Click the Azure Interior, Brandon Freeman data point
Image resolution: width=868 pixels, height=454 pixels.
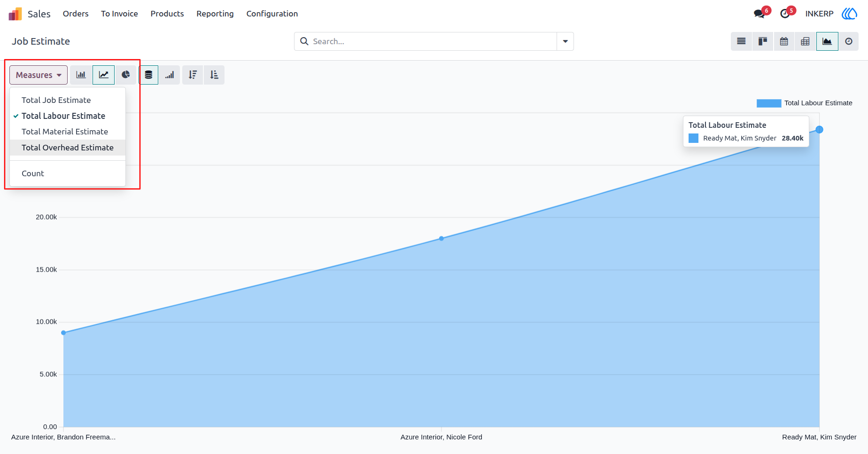click(63, 333)
